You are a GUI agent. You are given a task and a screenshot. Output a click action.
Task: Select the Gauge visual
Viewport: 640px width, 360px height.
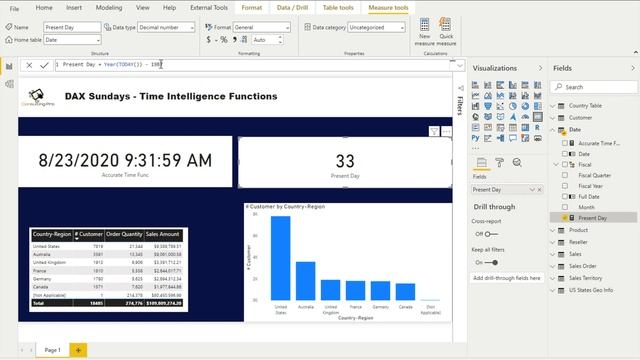525,117
